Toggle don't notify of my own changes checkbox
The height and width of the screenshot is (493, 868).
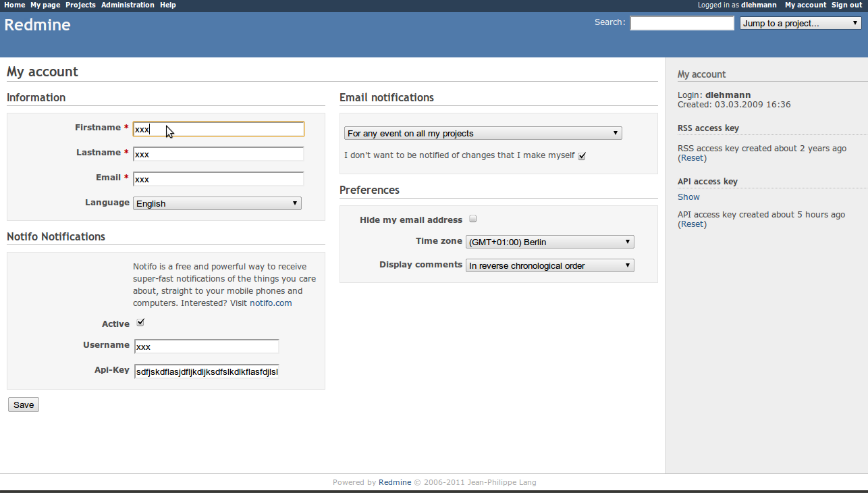582,156
